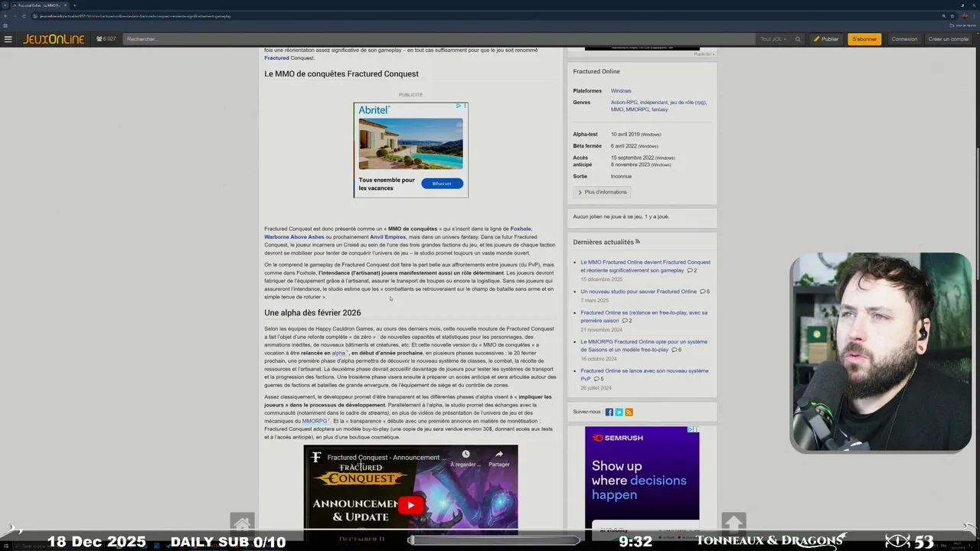Screen dimensions: 980x551
Task: Click the JeuxOnline site logo
Action: tap(54, 39)
